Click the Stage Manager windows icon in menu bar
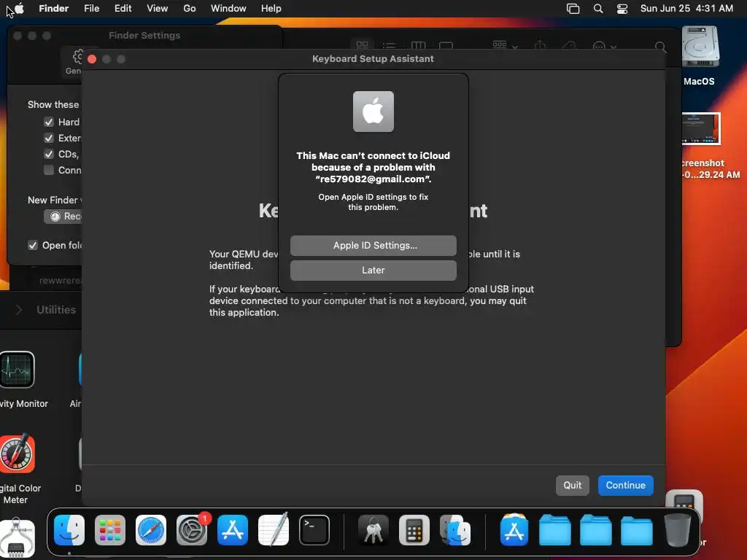747x560 pixels. tap(573, 9)
